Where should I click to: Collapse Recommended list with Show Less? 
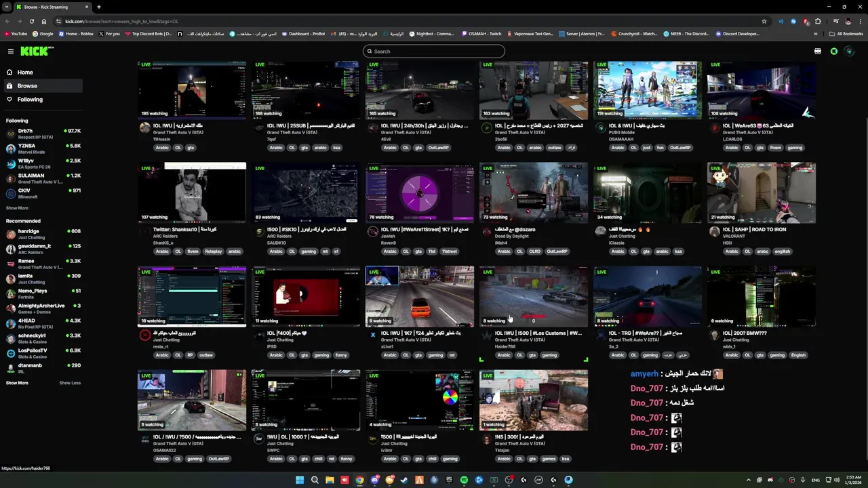[70, 383]
